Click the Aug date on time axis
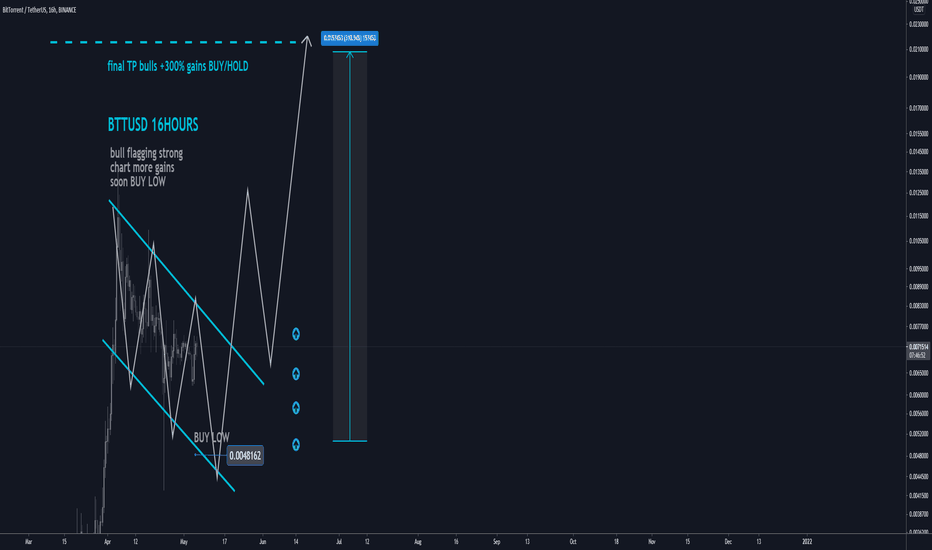 (418, 542)
